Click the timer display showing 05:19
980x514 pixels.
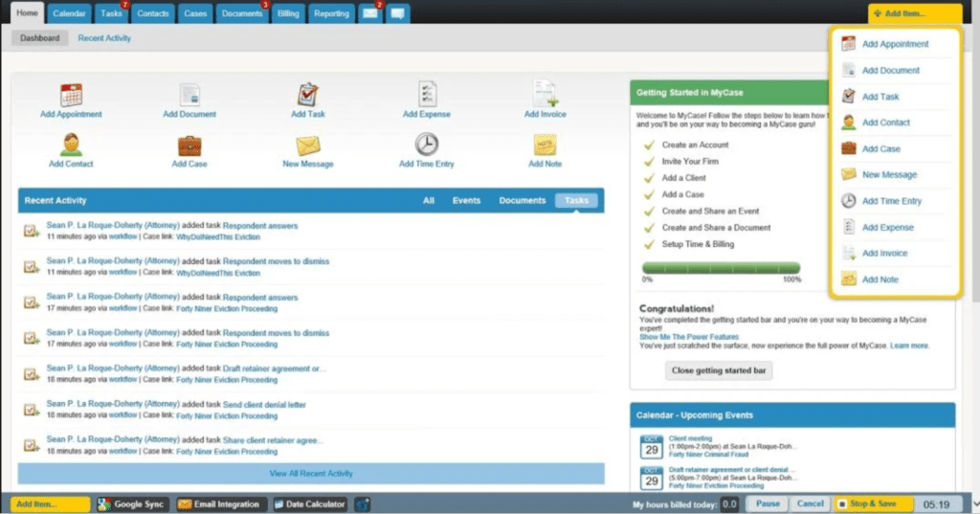936,504
